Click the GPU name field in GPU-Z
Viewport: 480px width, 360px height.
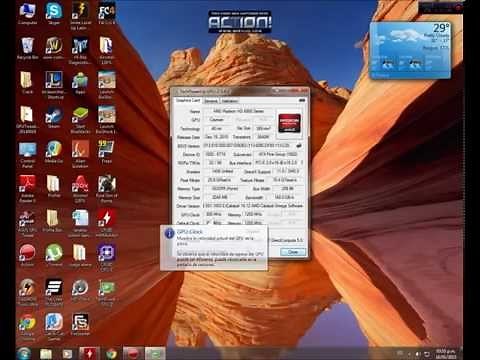tap(239, 111)
